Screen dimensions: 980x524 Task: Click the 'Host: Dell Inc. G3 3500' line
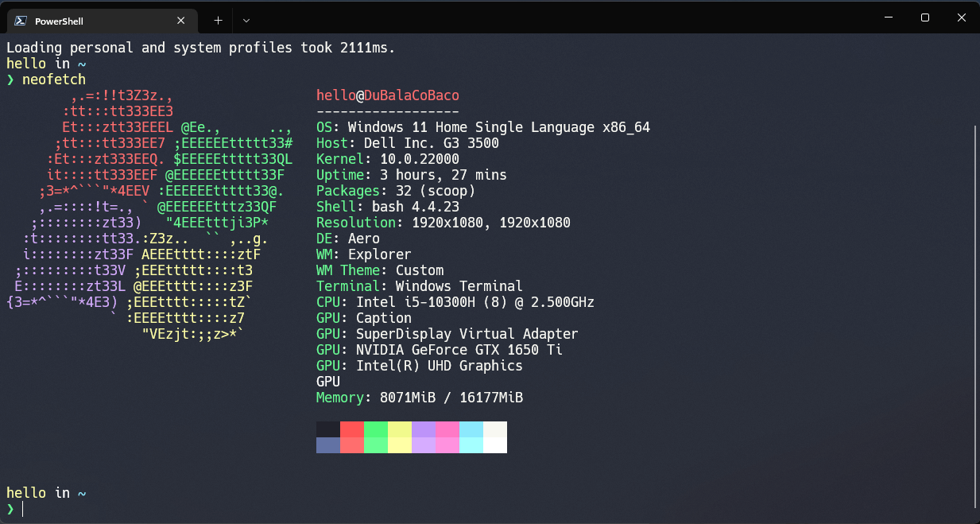click(408, 143)
